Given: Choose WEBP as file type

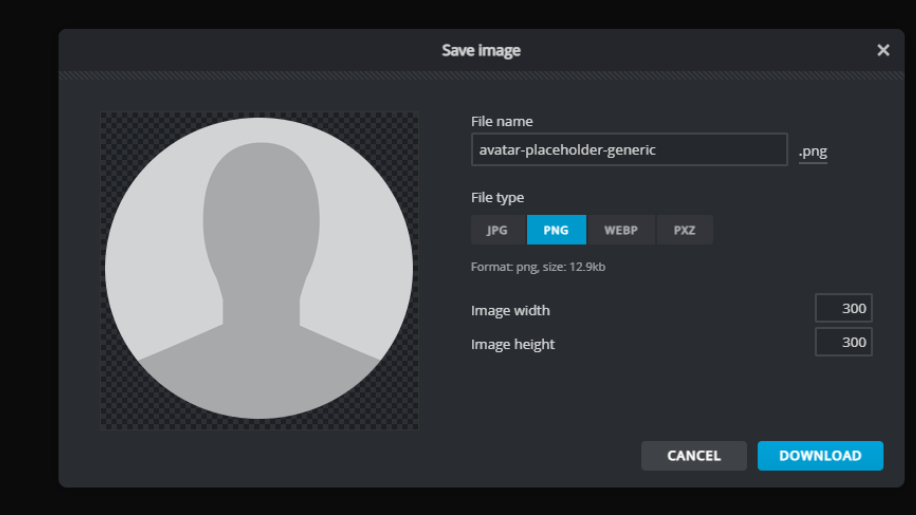Looking at the screenshot, I should coord(620,230).
